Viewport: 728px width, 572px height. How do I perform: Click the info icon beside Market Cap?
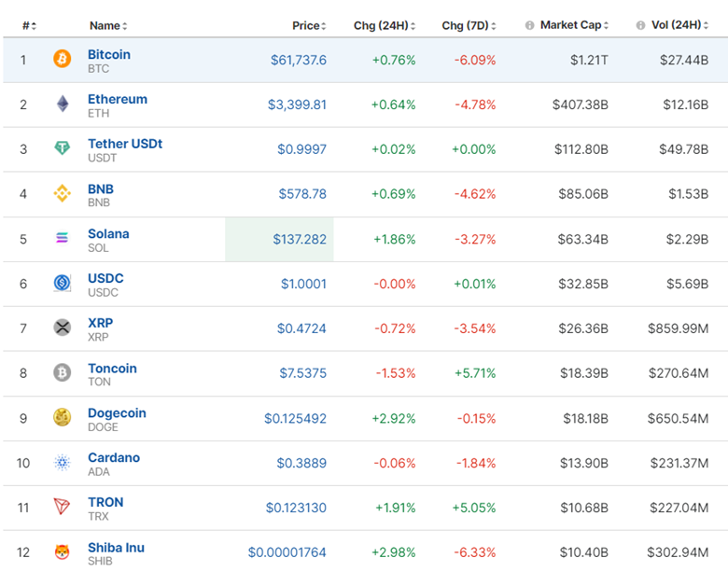[529, 25]
